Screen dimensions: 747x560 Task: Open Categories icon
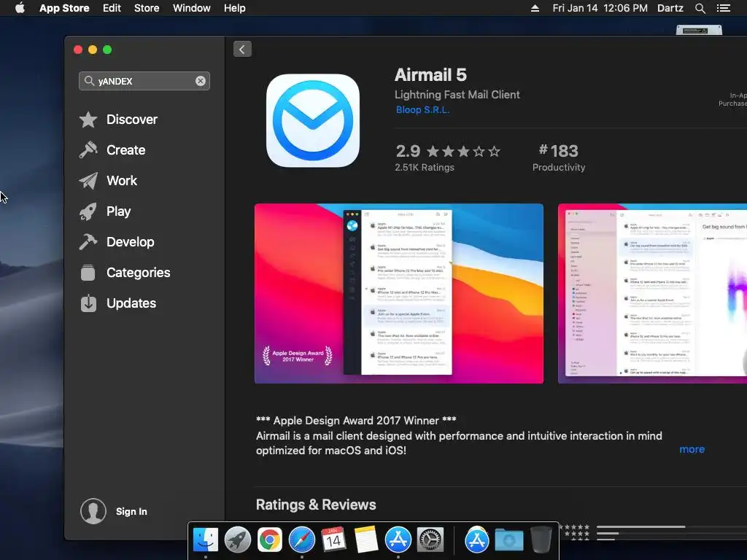[x=88, y=273]
